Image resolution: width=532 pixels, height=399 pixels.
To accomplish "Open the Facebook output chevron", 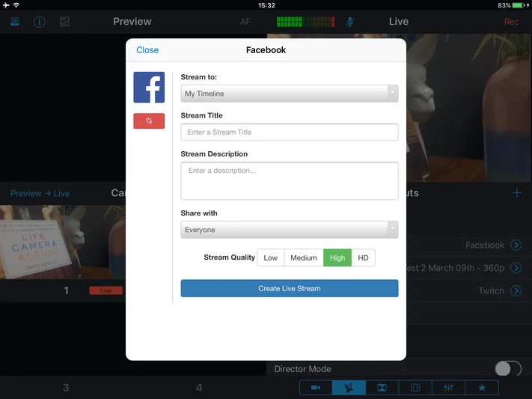I will (x=516, y=245).
